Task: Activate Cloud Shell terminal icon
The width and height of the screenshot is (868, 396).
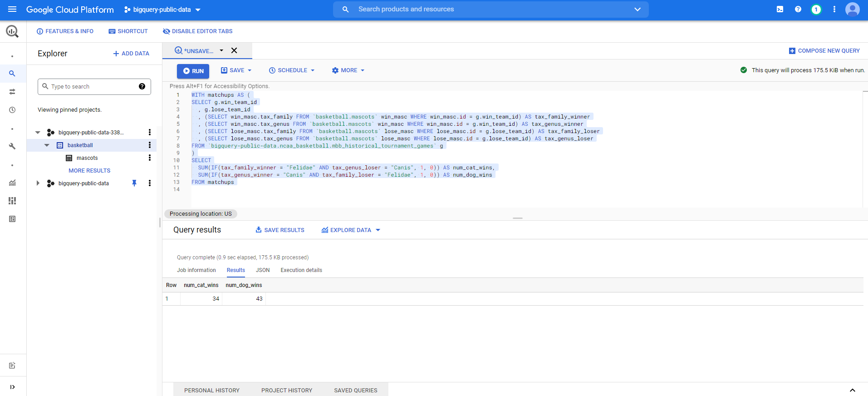Action: pos(780,9)
